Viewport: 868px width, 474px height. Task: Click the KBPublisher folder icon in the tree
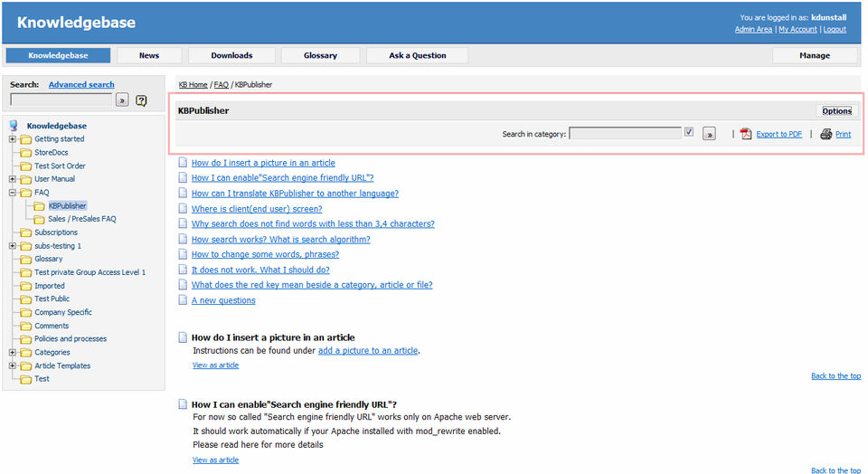pyautogui.click(x=39, y=206)
